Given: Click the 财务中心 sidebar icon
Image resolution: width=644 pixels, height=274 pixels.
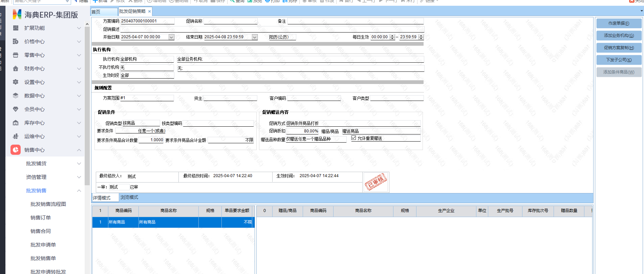Looking at the screenshot, I should [x=16, y=69].
